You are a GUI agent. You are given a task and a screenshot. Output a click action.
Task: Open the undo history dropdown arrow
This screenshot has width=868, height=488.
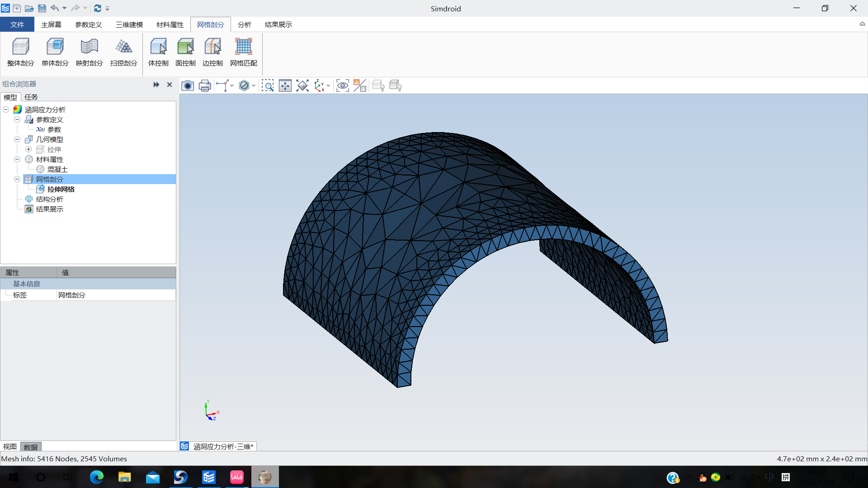click(64, 8)
